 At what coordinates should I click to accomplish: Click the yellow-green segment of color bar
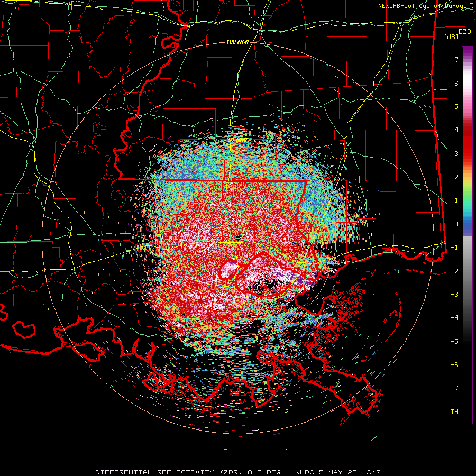coord(467,185)
